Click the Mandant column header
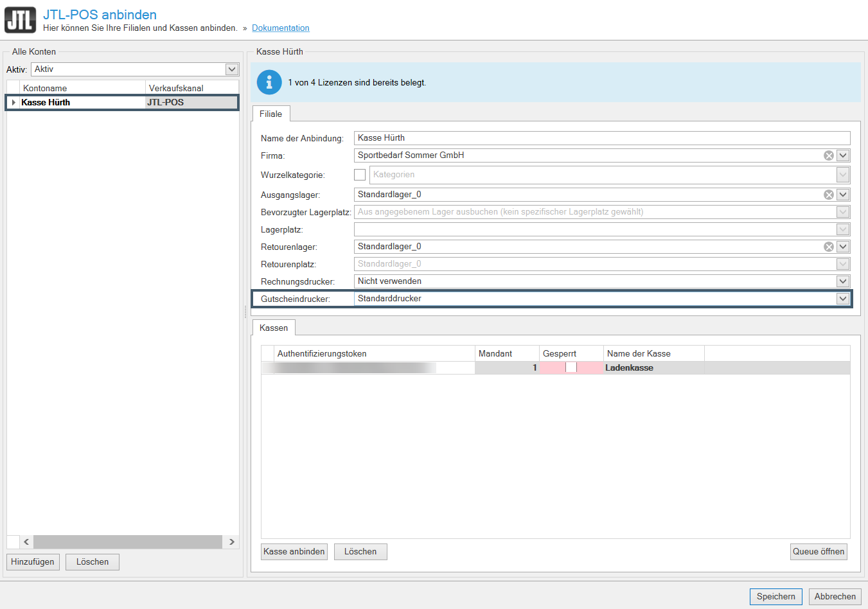The width and height of the screenshot is (868, 609). point(507,353)
